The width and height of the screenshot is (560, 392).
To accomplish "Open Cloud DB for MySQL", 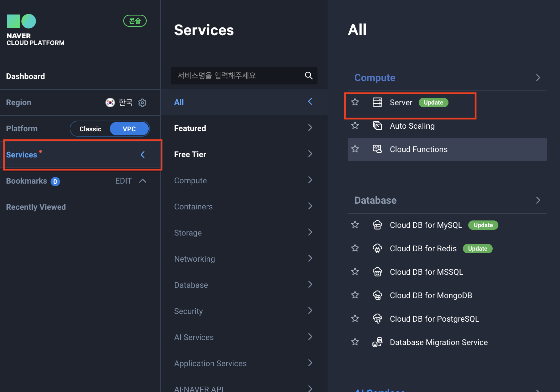I will tap(426, 225).
